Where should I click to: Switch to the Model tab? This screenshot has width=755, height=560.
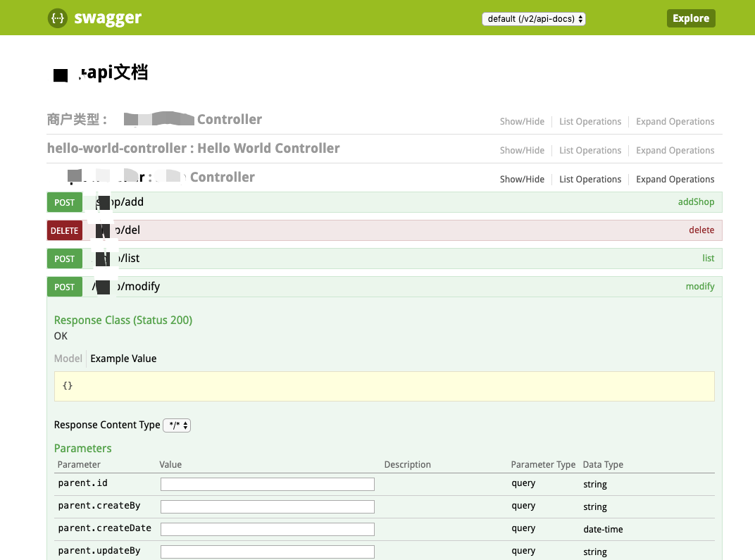[68, 359]
